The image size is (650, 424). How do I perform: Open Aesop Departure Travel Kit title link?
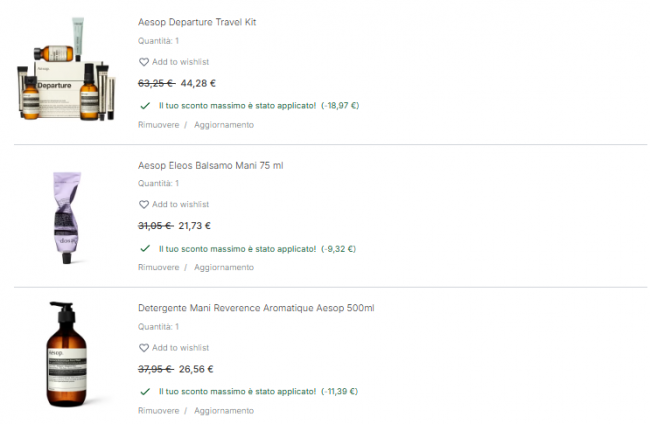point(197,22)
